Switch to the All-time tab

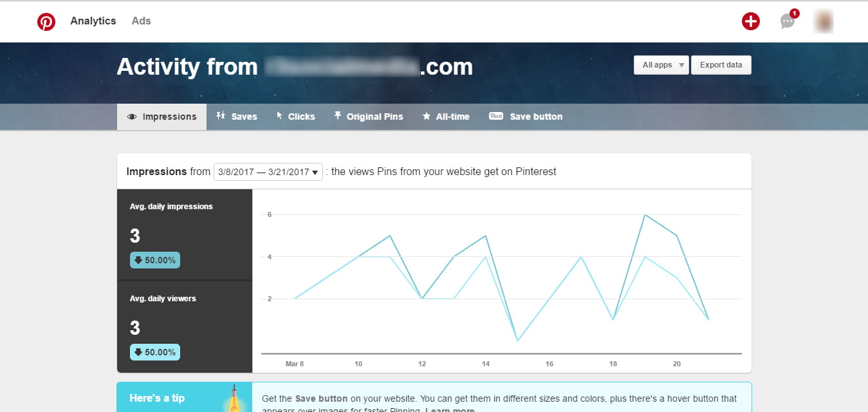click(445, 117)
